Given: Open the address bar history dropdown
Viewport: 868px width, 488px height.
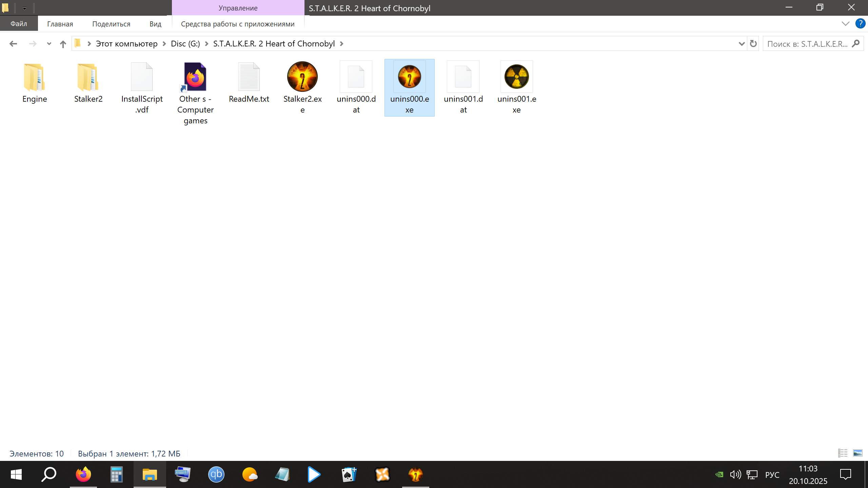Looking at the screenshot, I should coord(741,44).
